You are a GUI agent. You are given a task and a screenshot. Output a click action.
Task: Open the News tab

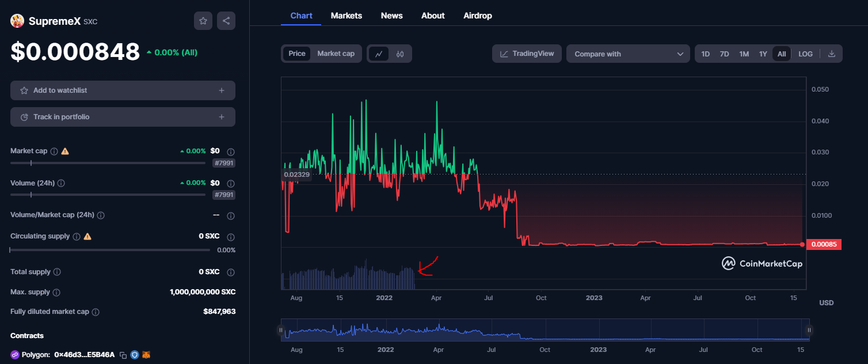pyautogui.click(x=392, y=16)
